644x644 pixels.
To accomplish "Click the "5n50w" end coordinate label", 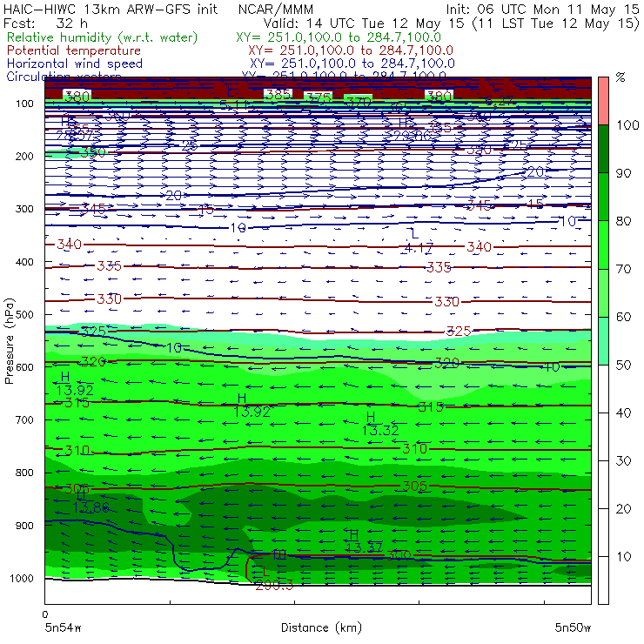I will pos(573,627).
